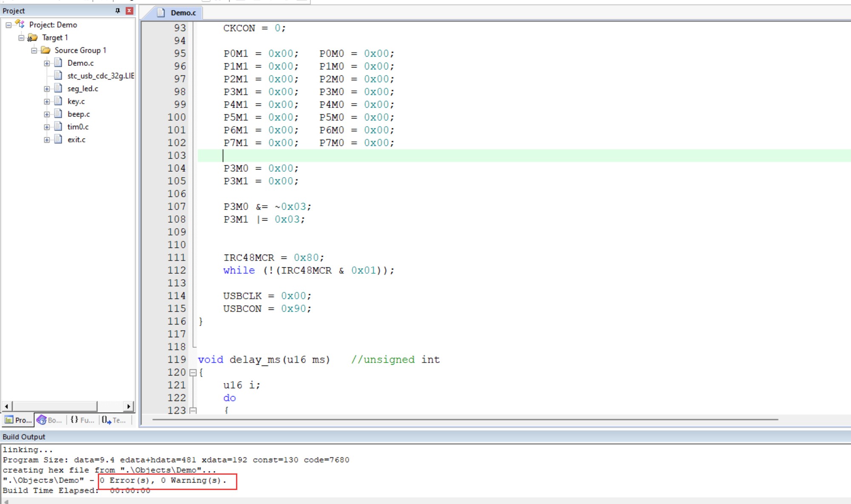Open the Templates tab at panel bottom
The width and height of the screenshot is (851, 504).
pyautogui.click(x=114, y=420)
